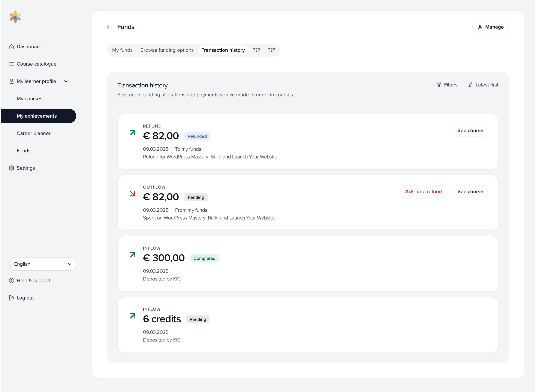Click the Refunded status badge
536x392 pixels.
pyautogui.click(x=197, y=136)
